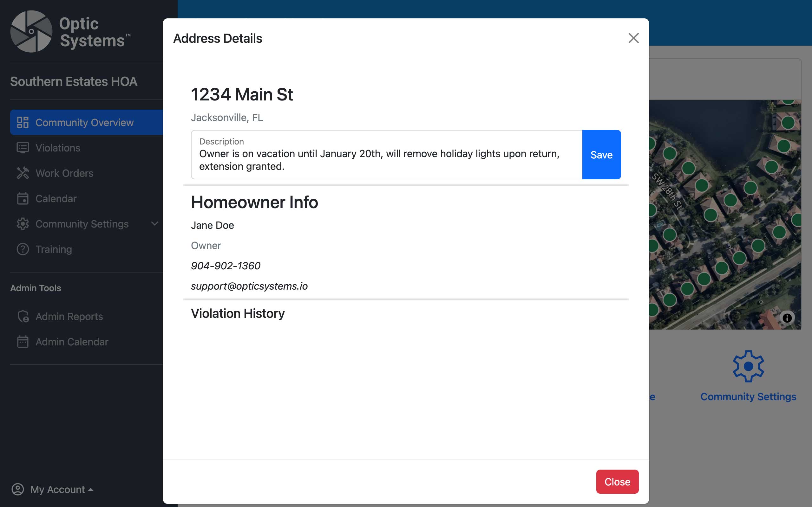Click the Calendar sidebar icon
The height and width of the screenshot is (507, 812).
[23, 198]
